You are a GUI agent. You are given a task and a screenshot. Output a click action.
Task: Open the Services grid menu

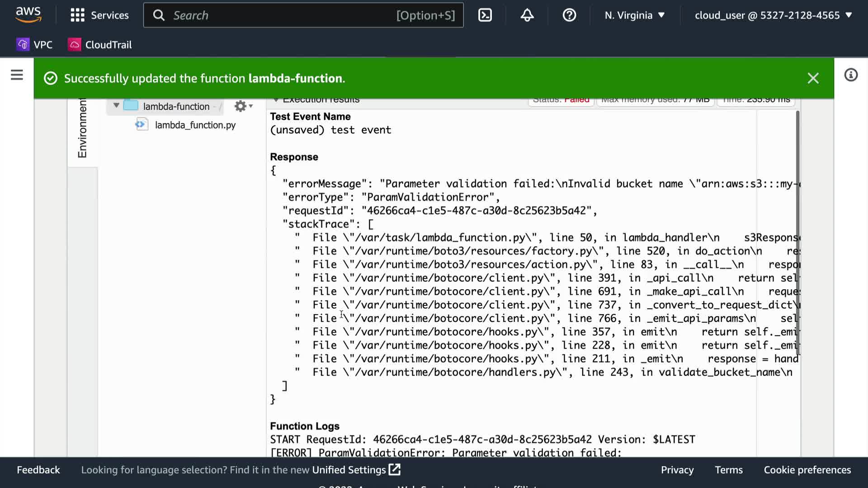coord(99,15)
